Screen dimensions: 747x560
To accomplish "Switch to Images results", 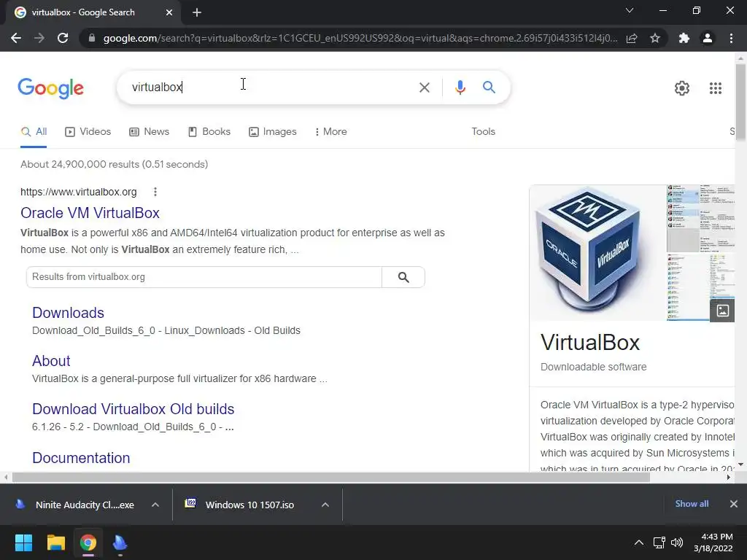I will (273, 132).
